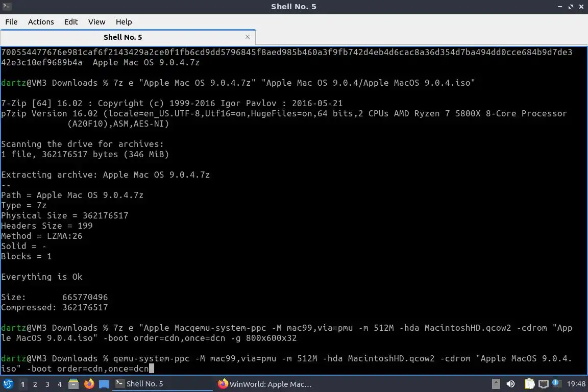Launch Firefox from quick launch
This screenshot has width=588, height=392.
(89, 384)
